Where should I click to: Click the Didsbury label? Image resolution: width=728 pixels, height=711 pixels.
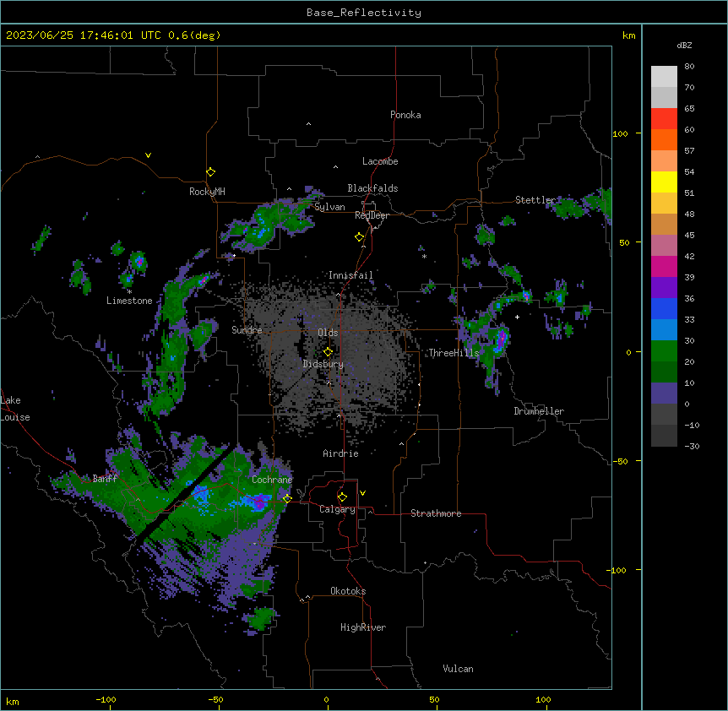pyautogui.click(x=323, y=364)
